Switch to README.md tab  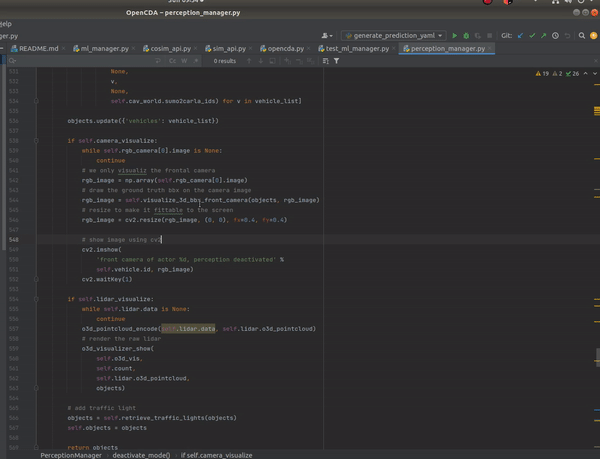tap(39, 48)
